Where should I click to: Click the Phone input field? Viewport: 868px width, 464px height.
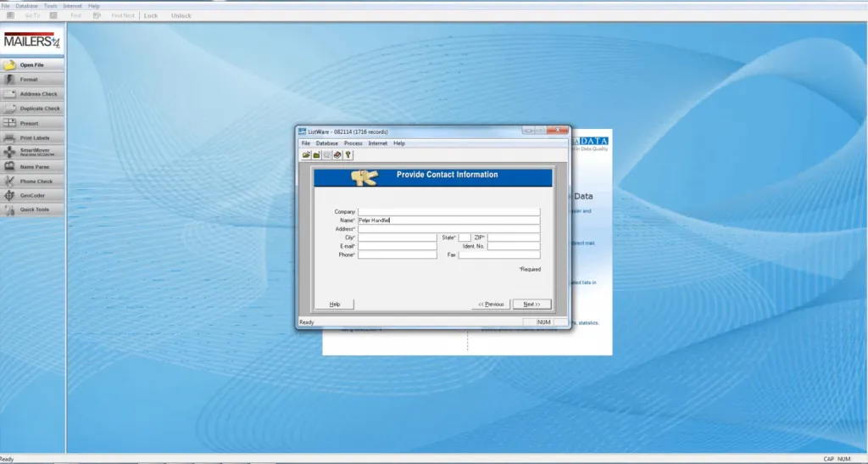tap(398, 254)
